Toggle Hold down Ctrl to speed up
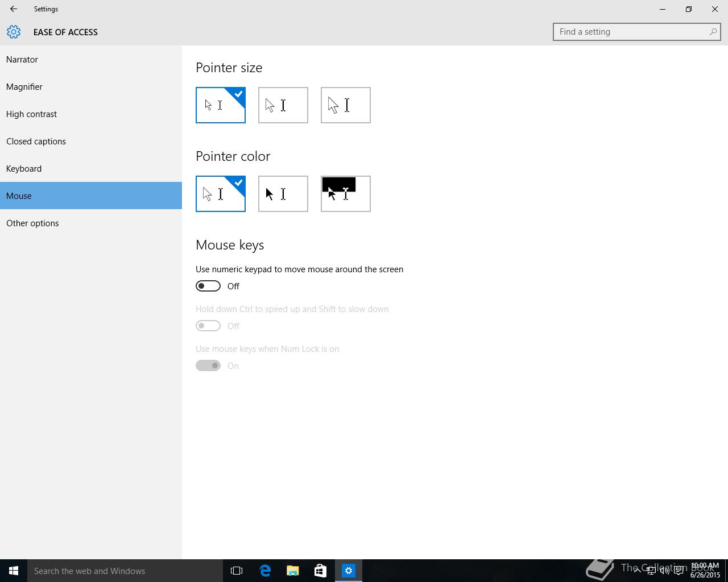728x582 pixels. click(208, 326)
